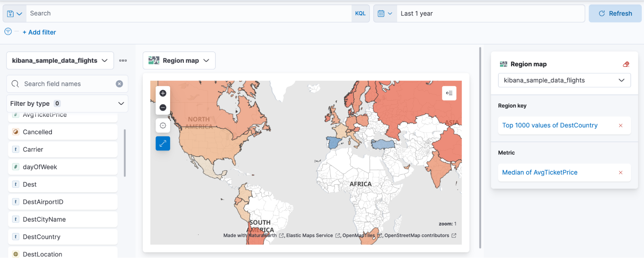Remove the Median of AvgTicketPrice metric
This screenshot has height=258, width=644.
tap(620, 173)
